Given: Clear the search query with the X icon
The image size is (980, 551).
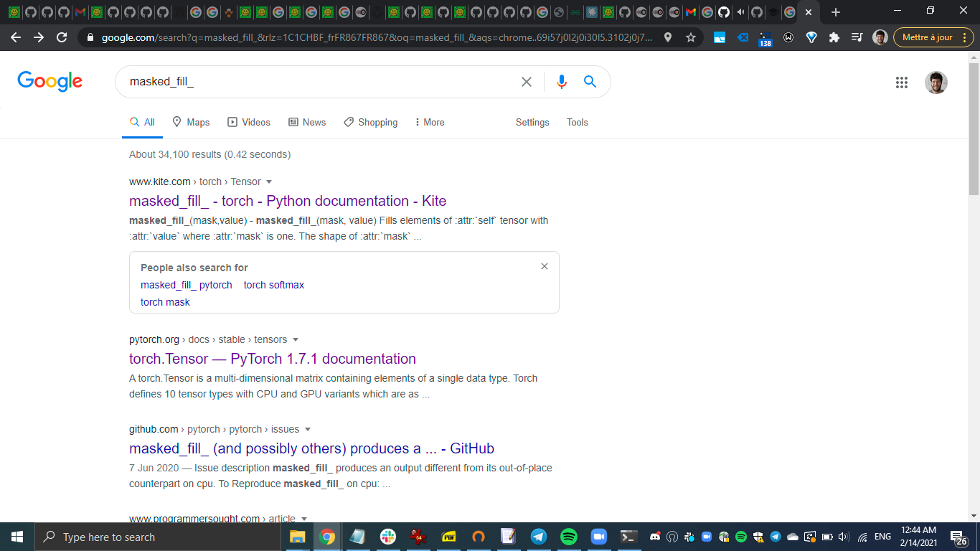Looking at the screenshot, I should click(527, 82).
